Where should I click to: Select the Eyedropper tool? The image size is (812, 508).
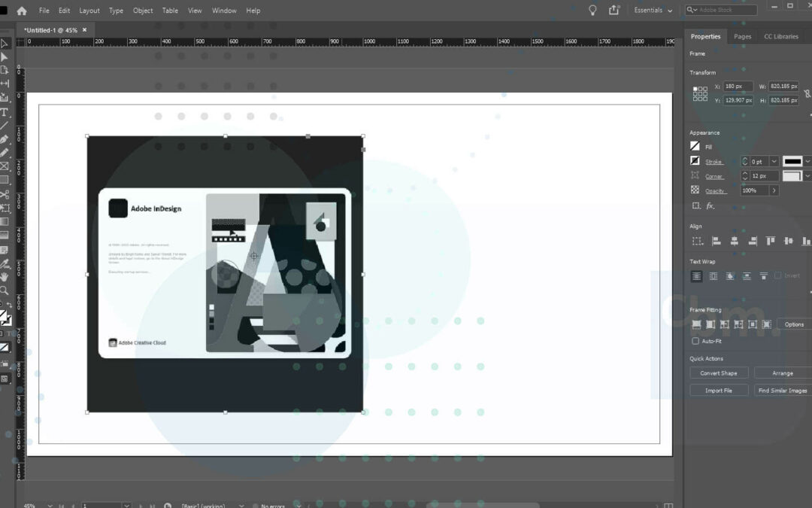tap(5, 264)
